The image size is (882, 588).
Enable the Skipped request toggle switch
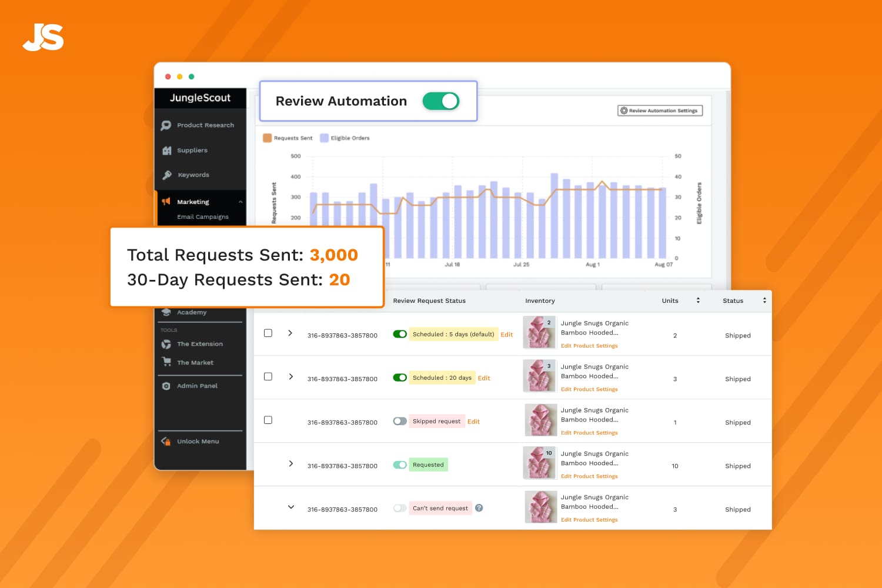(400, 421)
